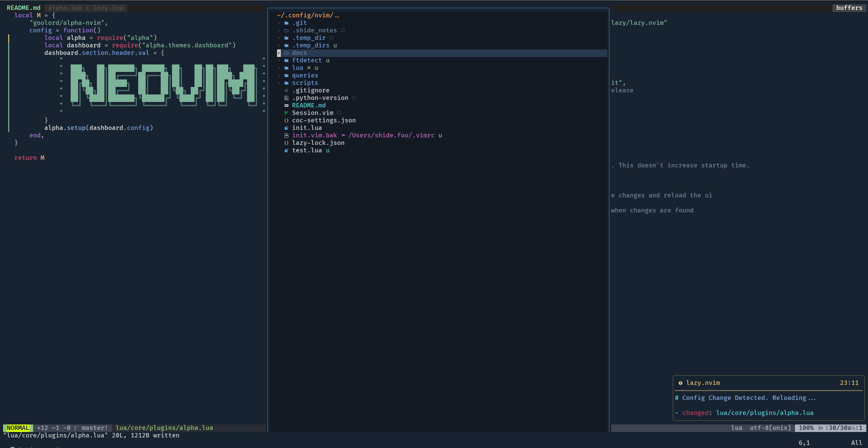Switch to the lazy.lua buffer tab

point(108,8)
